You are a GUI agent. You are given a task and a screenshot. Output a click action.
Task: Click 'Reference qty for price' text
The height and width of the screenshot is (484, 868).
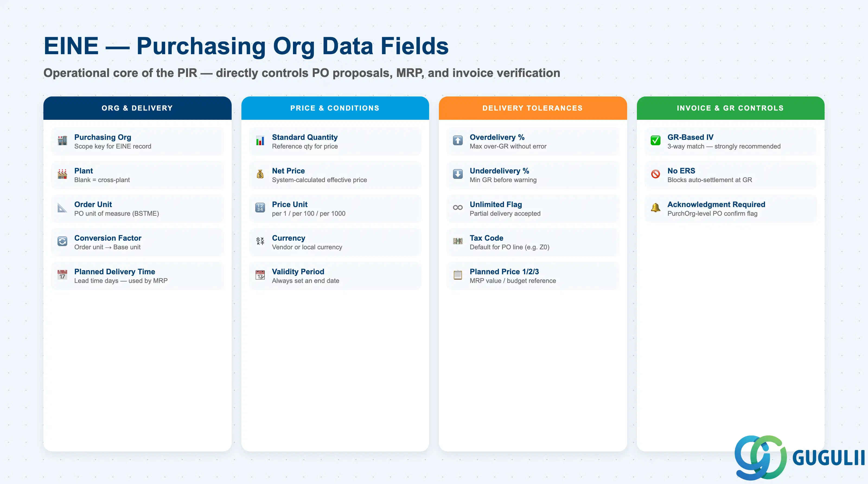click(x=305, y=146)
